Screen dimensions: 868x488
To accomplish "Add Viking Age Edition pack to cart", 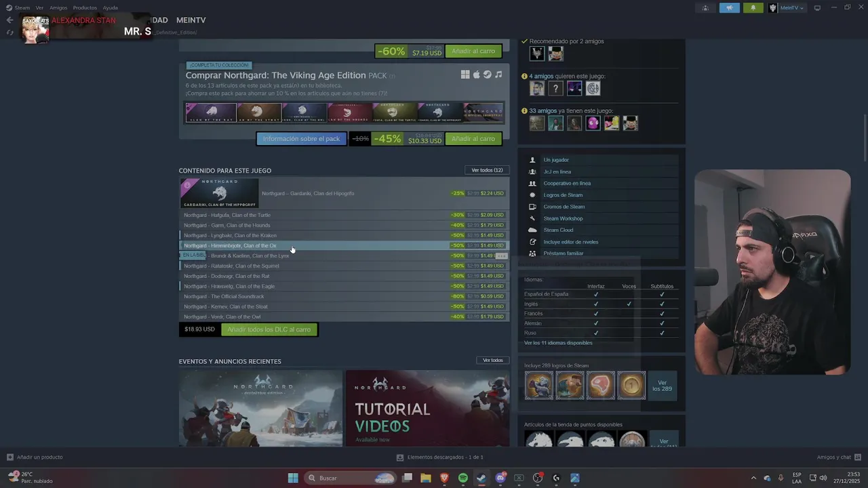I will (x=473, y=139).
